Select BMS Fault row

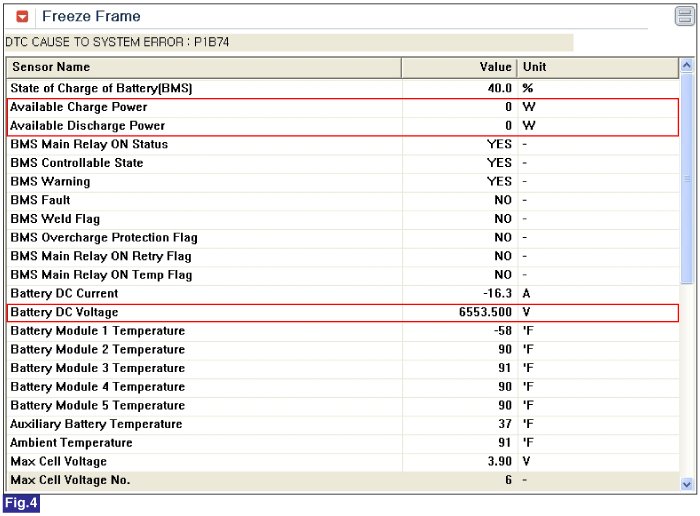(343, 200)
